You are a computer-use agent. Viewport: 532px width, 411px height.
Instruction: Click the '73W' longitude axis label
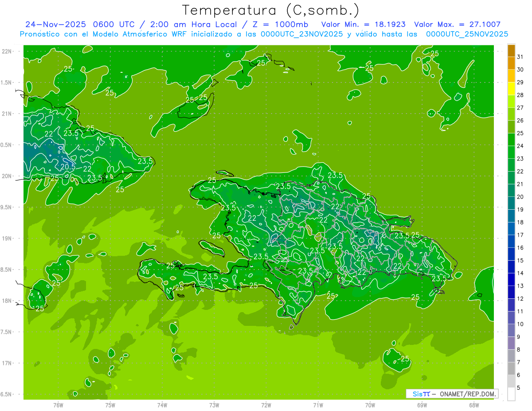point(214,405)
